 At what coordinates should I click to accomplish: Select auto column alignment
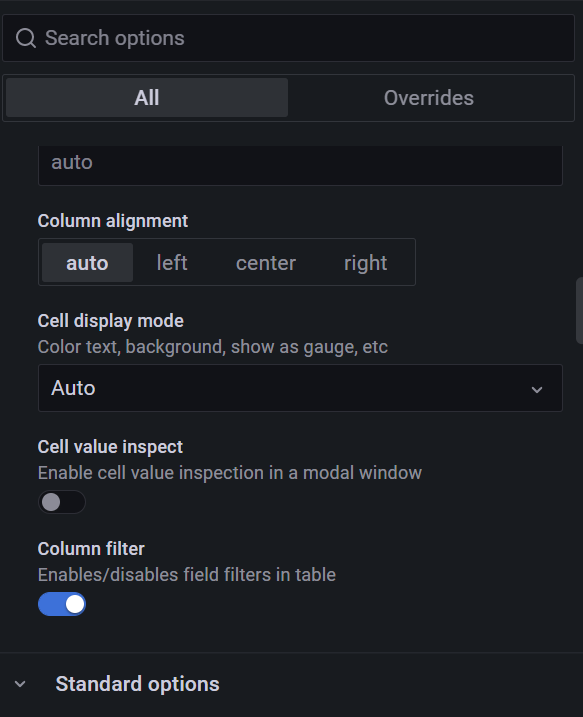(87, 263)
